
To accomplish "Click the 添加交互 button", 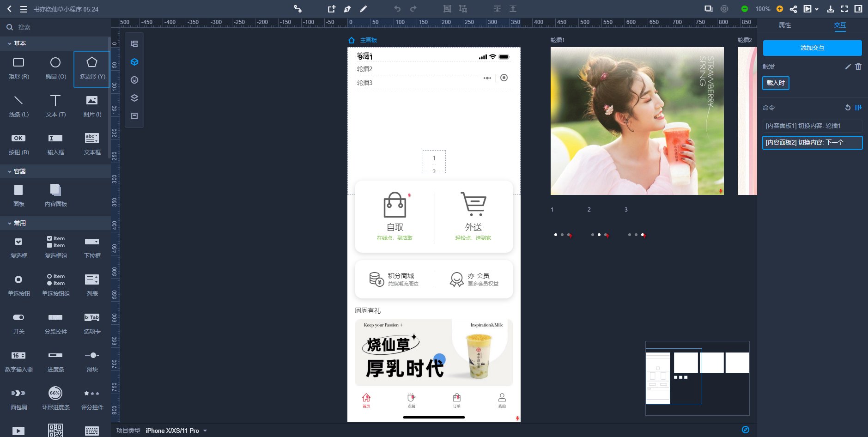I will pyautogui.click(x=812, y=48).
